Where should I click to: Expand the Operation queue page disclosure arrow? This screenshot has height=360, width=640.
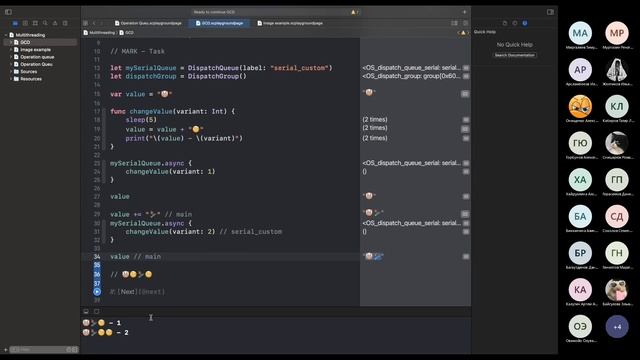click(11, 57)
